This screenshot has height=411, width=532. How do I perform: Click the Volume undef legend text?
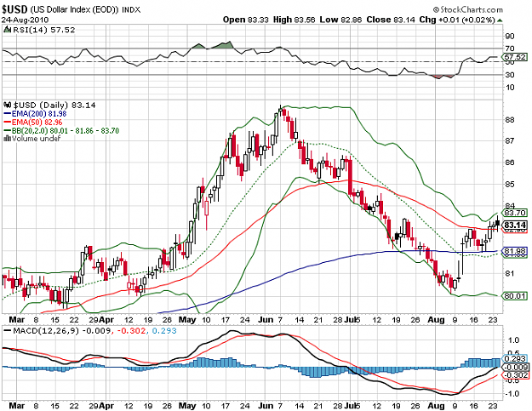tap(37, 139)
